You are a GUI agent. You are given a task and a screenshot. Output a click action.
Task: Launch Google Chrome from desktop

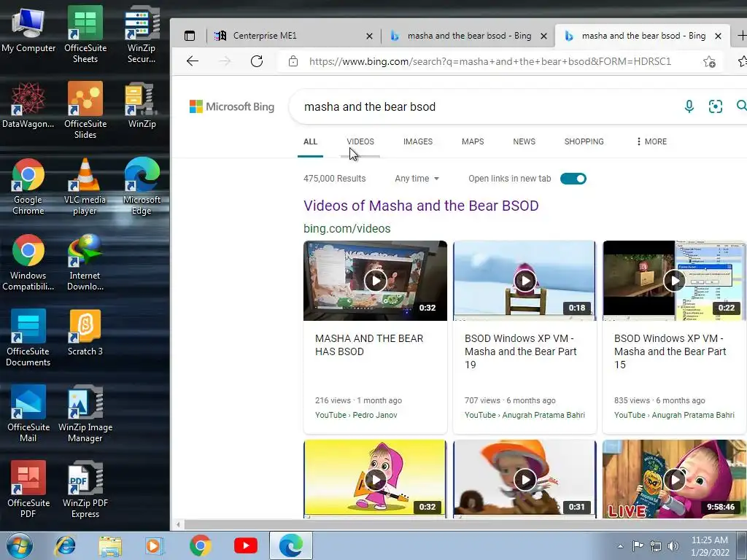(x=28, y=187)
